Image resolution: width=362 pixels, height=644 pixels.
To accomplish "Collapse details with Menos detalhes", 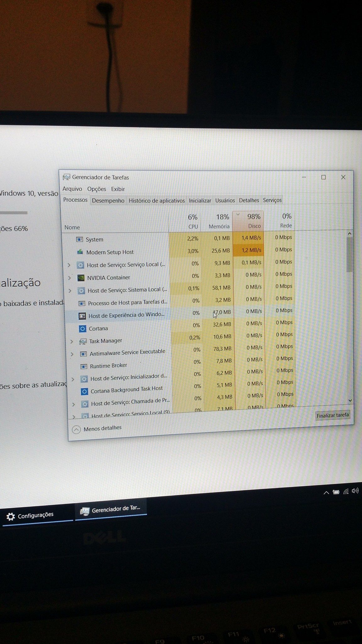I will pyautogui.click(x=97, y=429).
